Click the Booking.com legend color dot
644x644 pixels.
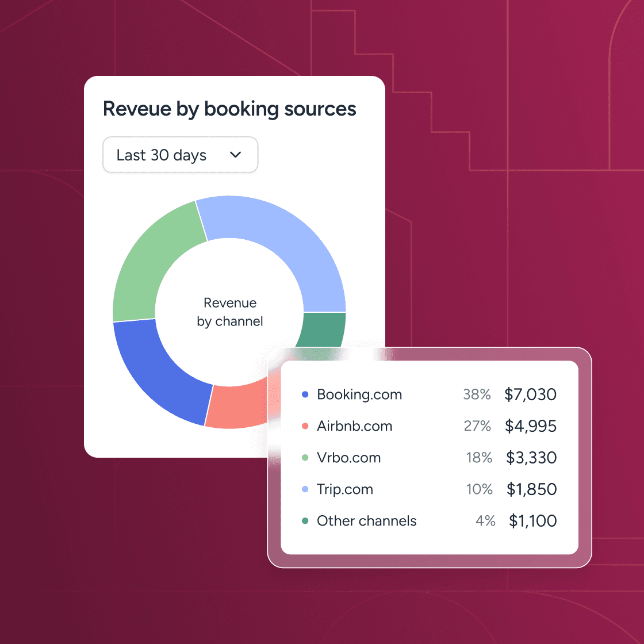pyautogui.click(x=305, y=394)
